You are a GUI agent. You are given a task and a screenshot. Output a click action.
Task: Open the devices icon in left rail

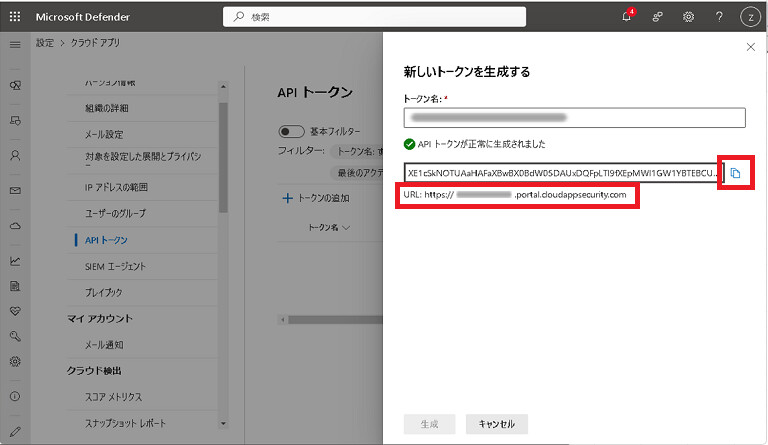15,120
